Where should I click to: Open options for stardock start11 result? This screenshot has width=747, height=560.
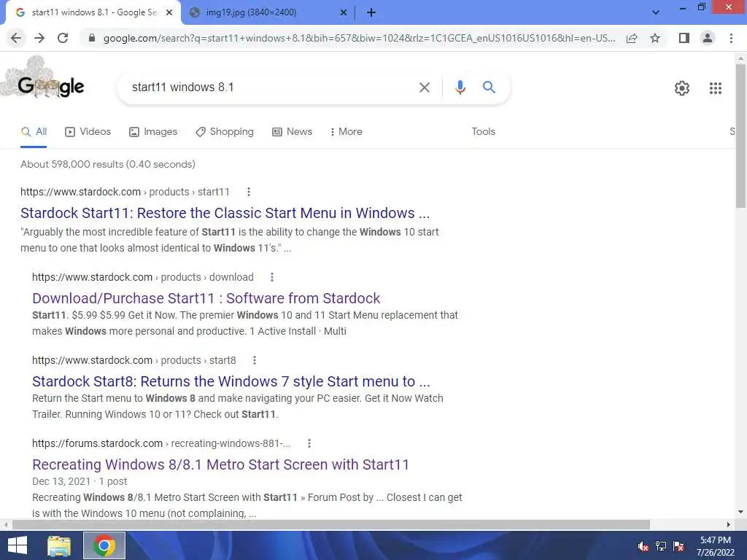(248, 192)
